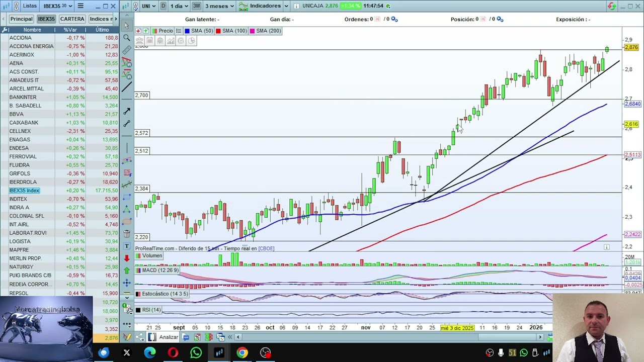
Task: Select the text annotation T tool
Action: pos(126,246)
